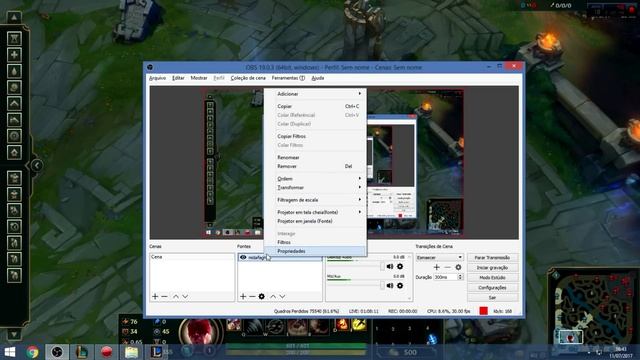Viewport: 640px width, 360px height.
Task: Open the Mic/Aux settings gear
Action: pyautogui.click(x=400, y=286)
